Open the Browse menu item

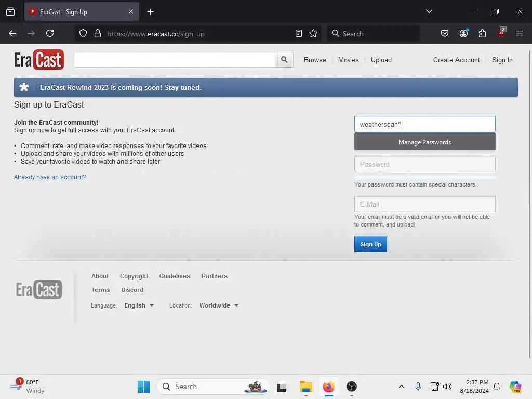[315, 60]
